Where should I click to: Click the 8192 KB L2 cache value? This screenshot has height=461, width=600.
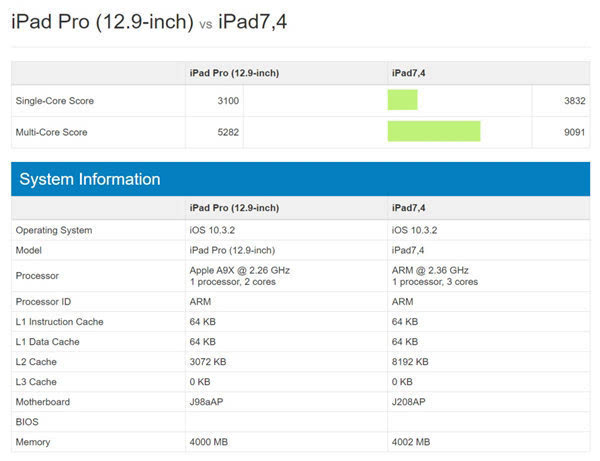[410, 362]
